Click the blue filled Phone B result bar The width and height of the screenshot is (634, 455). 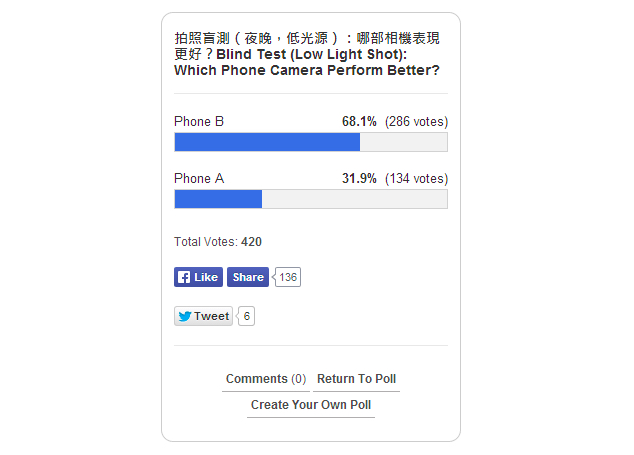point(267,142)
